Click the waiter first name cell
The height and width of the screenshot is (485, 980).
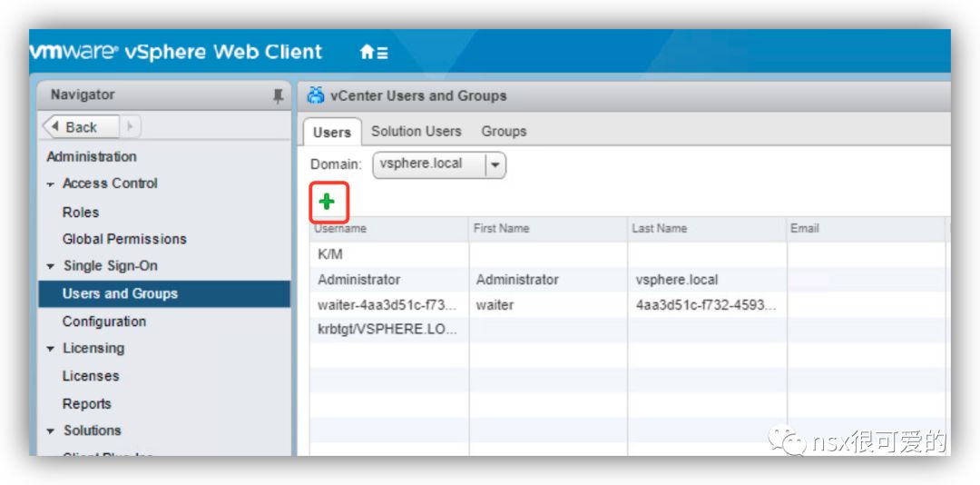tap(495, 305)
